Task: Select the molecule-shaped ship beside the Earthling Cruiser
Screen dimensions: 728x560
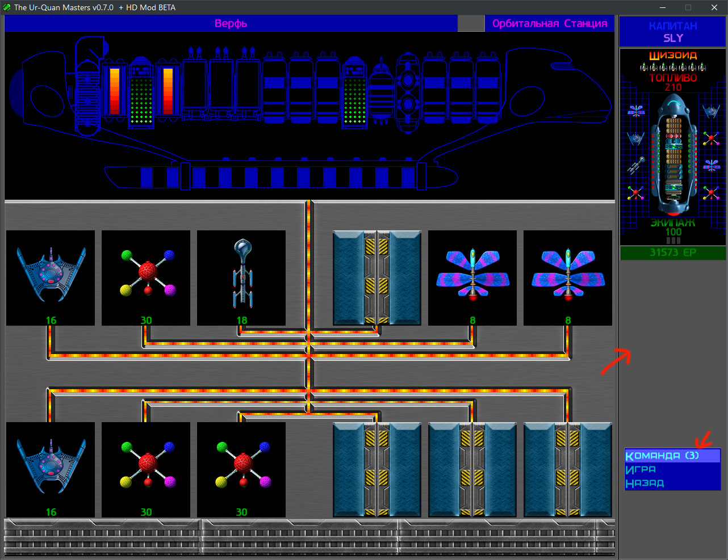Action: 146,277
